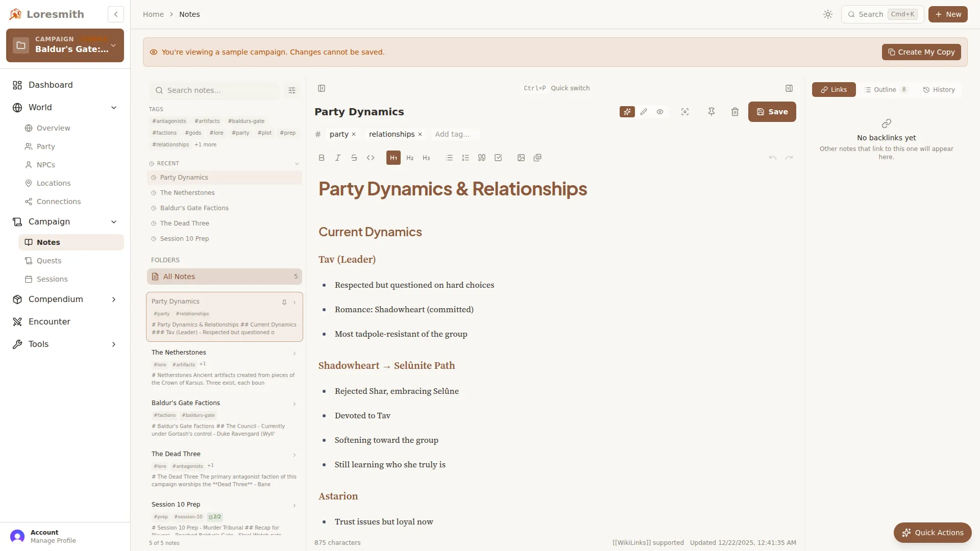The height and width of the screenshot is (551, 980).
Task: Insert an image into the note
Action: click(521, 158)
